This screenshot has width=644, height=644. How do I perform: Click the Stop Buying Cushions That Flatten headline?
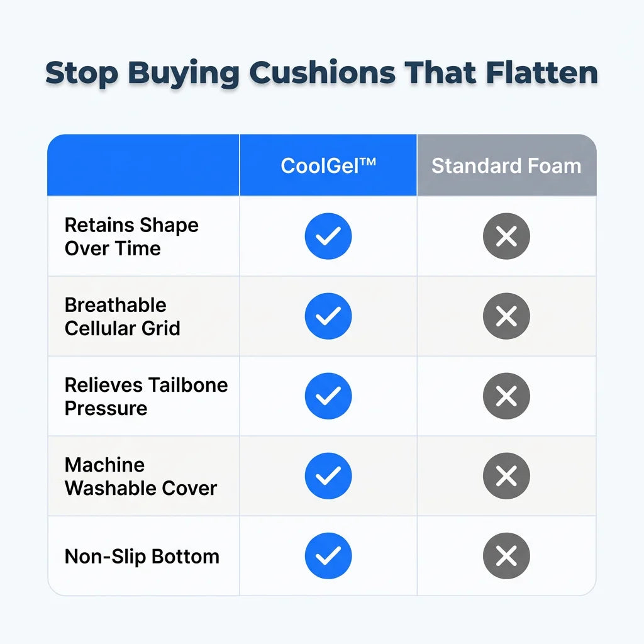pyautogui.click(x=321, y=74)
